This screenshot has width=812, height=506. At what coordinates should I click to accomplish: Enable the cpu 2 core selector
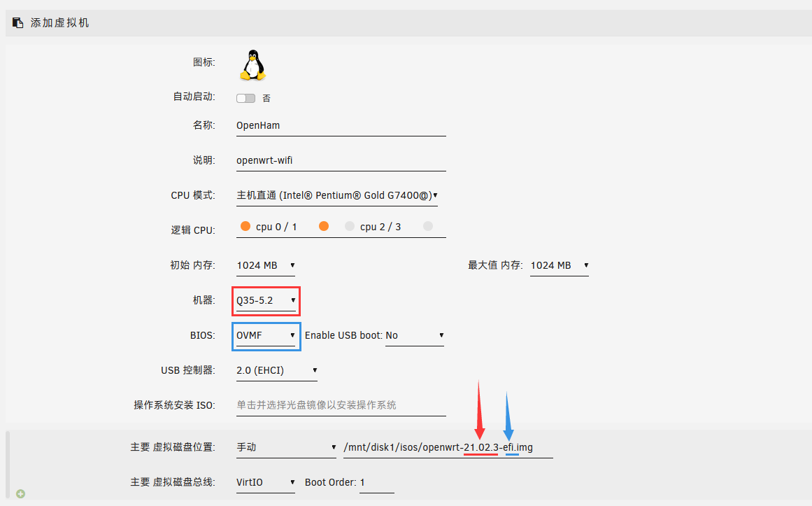tap(350, 226)
